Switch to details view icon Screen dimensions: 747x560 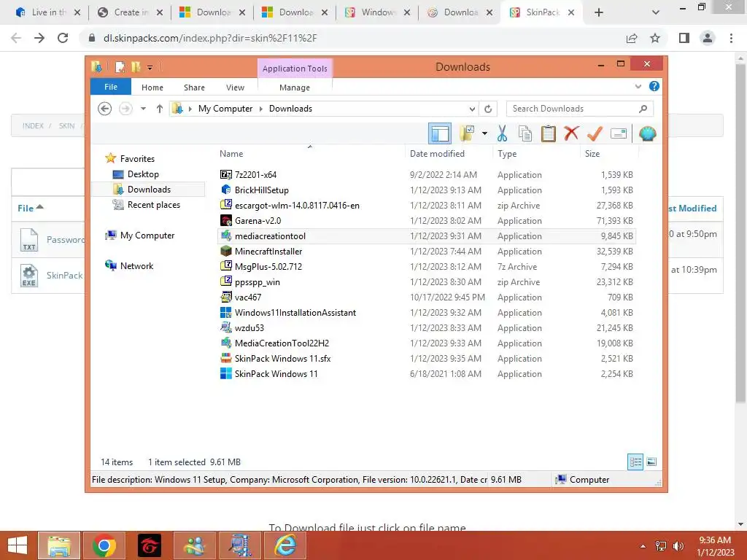tap(635, 462)
